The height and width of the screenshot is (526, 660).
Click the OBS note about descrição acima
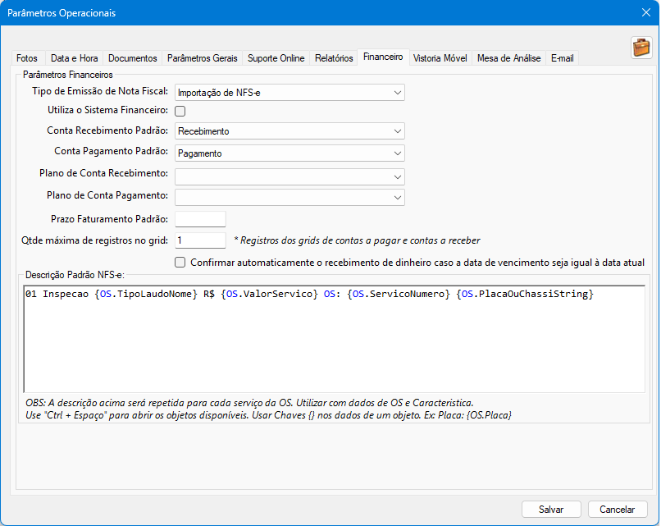coord(249,403)
